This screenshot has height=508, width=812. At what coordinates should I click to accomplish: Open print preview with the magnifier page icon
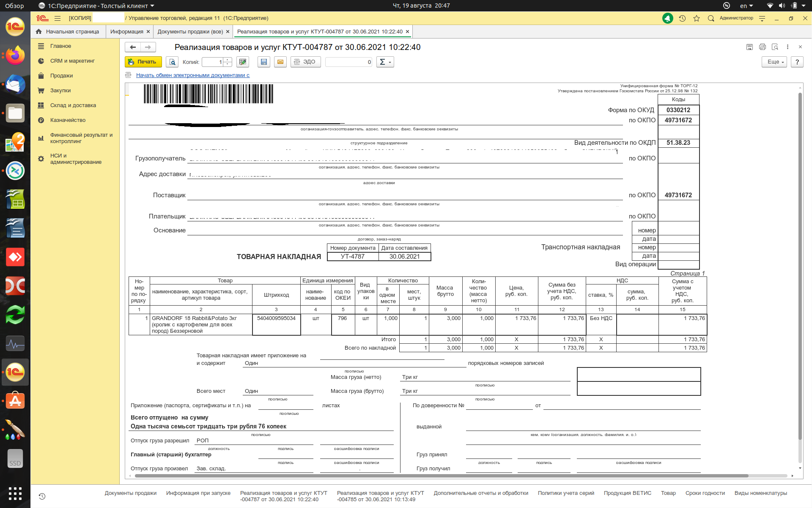click(x=172, y=62)
